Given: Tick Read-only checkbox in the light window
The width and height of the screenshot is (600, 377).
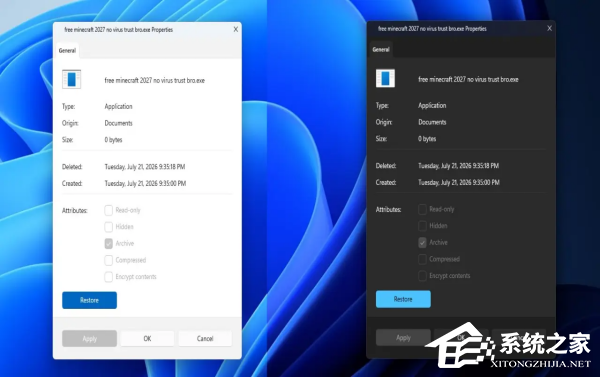Looking at the screenshot, I should tap(109, 210).
